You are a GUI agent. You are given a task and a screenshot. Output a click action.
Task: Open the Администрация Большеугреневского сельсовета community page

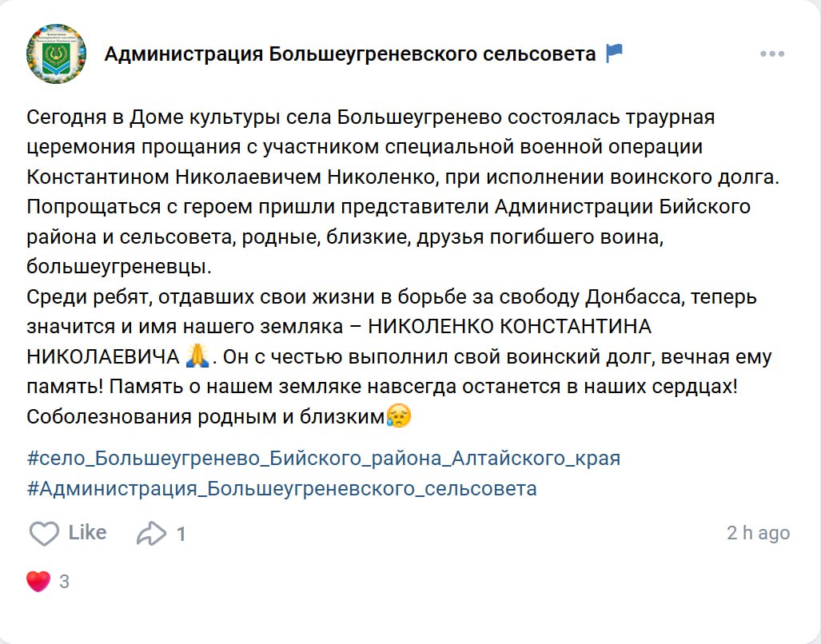click(x=350, y=54)
